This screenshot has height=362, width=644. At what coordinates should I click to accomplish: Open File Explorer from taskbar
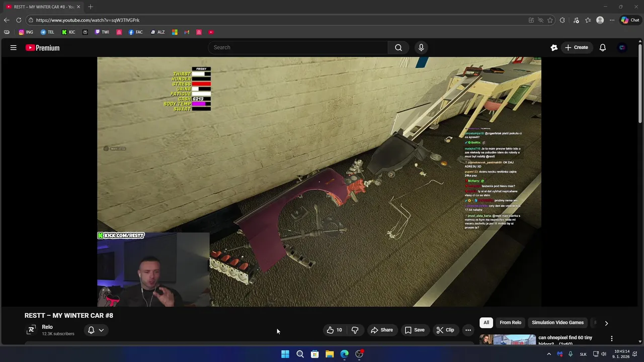(x=330, y=354)
